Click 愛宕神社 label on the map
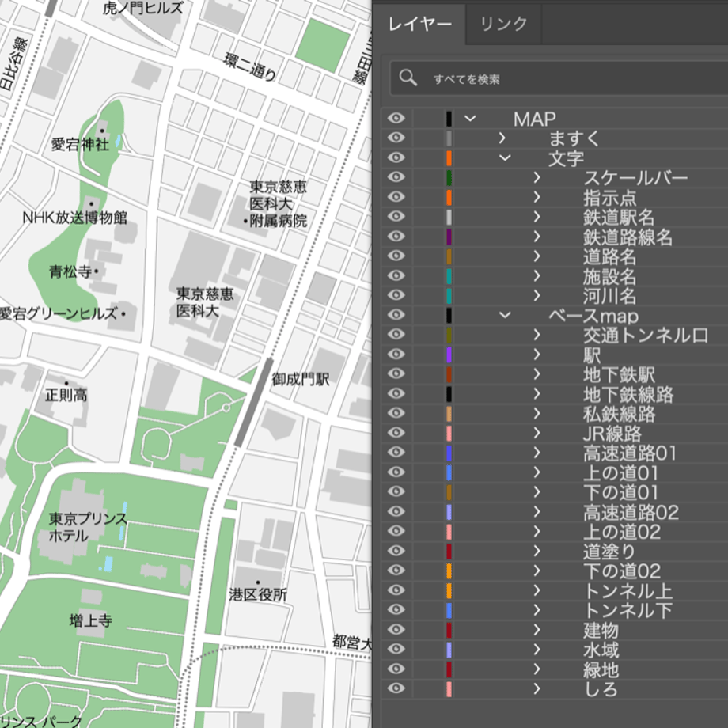The image size is (728, 728). tap(80, 144)
